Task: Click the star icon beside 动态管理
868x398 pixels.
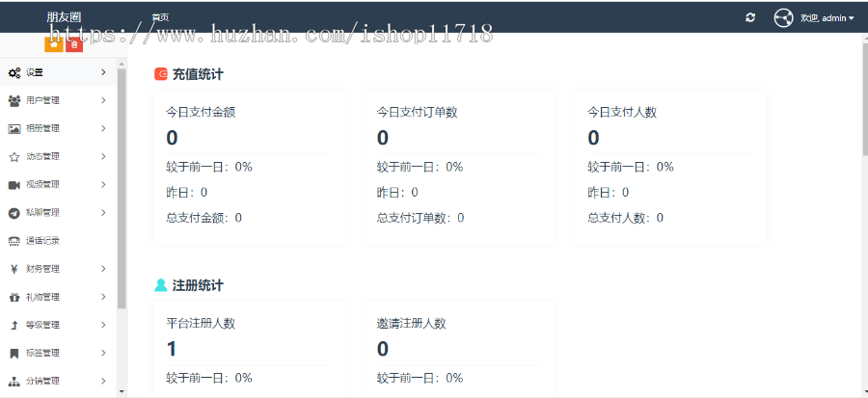Action: (14, 157)
